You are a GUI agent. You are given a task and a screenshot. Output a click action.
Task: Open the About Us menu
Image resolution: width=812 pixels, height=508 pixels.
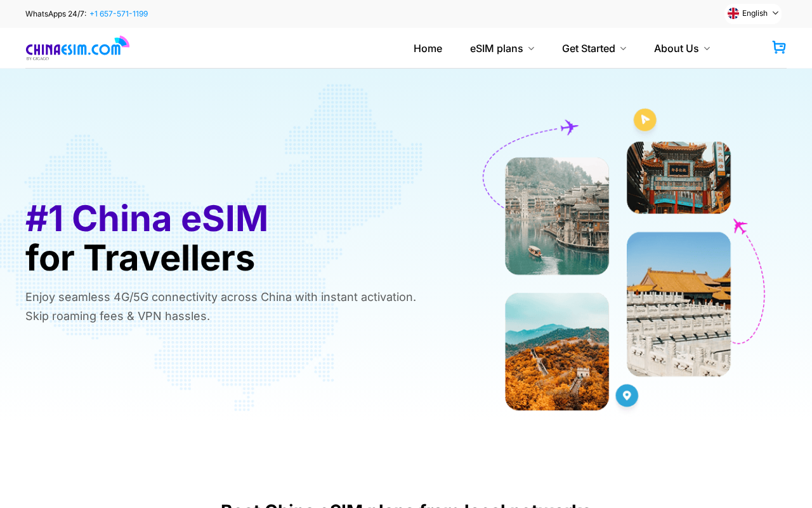tap(682, 48)
